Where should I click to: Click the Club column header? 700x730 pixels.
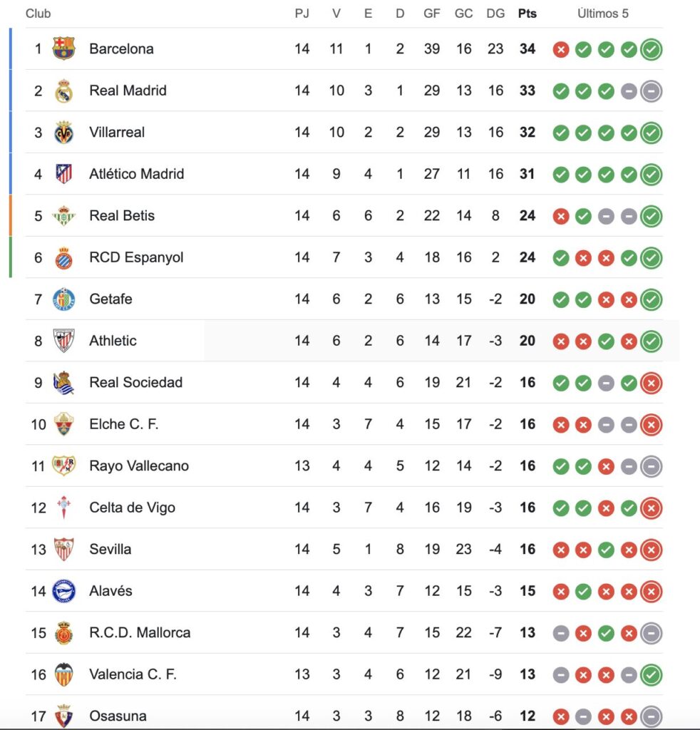38,14
